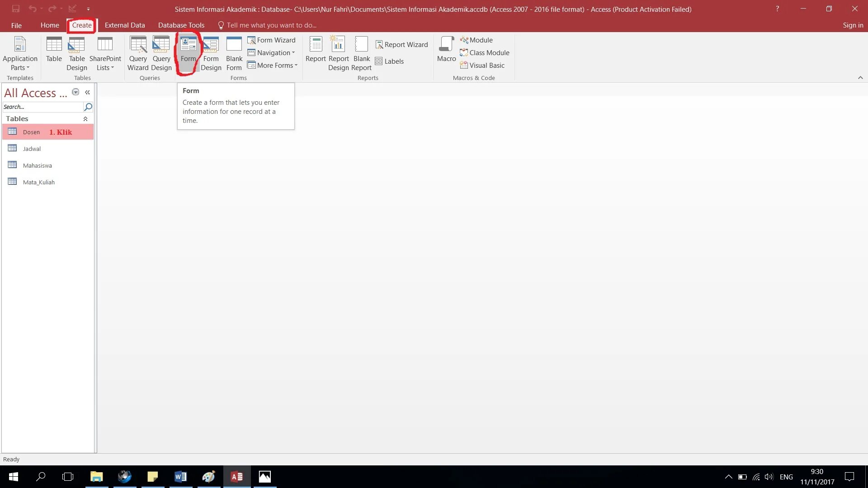Launch the Form Wizard

271,40
